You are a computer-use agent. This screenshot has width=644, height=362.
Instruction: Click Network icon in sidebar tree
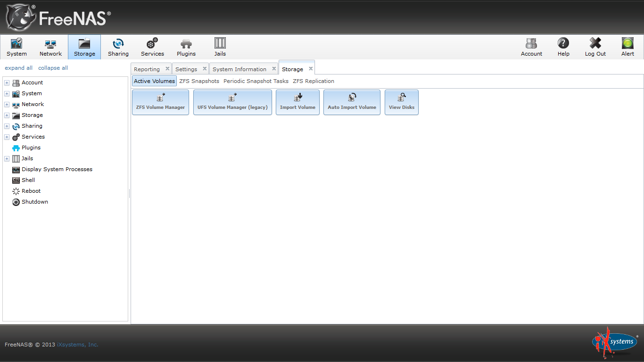(16, 105)
